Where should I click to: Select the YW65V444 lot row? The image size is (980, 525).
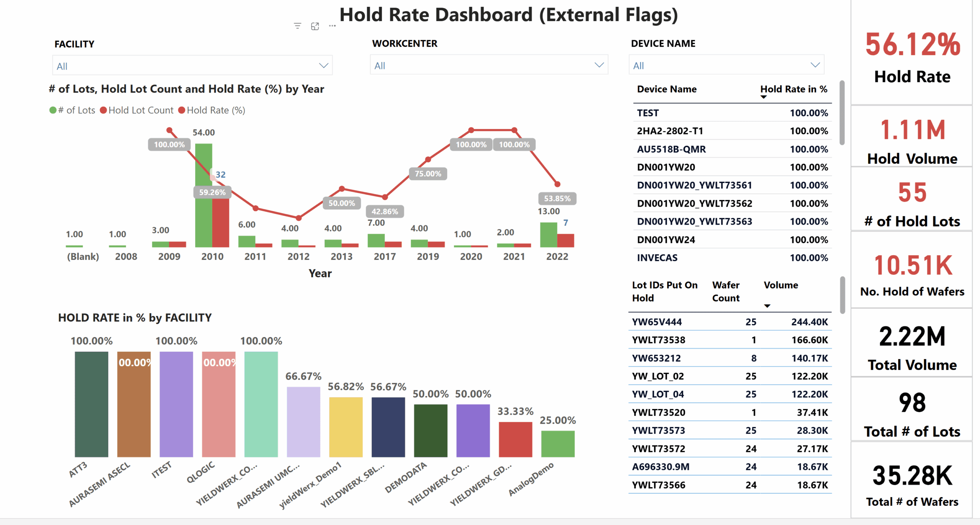point(657,322)
